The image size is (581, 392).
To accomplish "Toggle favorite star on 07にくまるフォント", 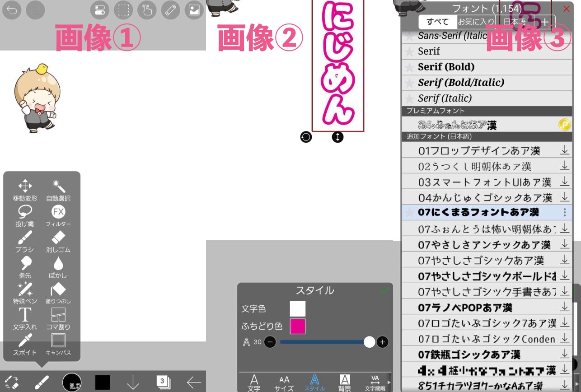I will [409, 212].
